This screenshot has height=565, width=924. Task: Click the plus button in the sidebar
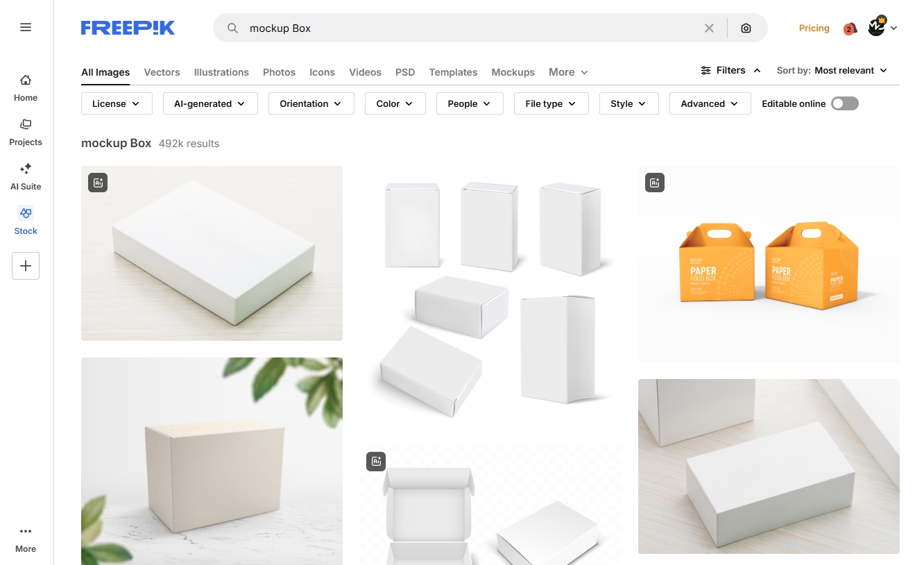pyautogui.click(x=26, y=266)
